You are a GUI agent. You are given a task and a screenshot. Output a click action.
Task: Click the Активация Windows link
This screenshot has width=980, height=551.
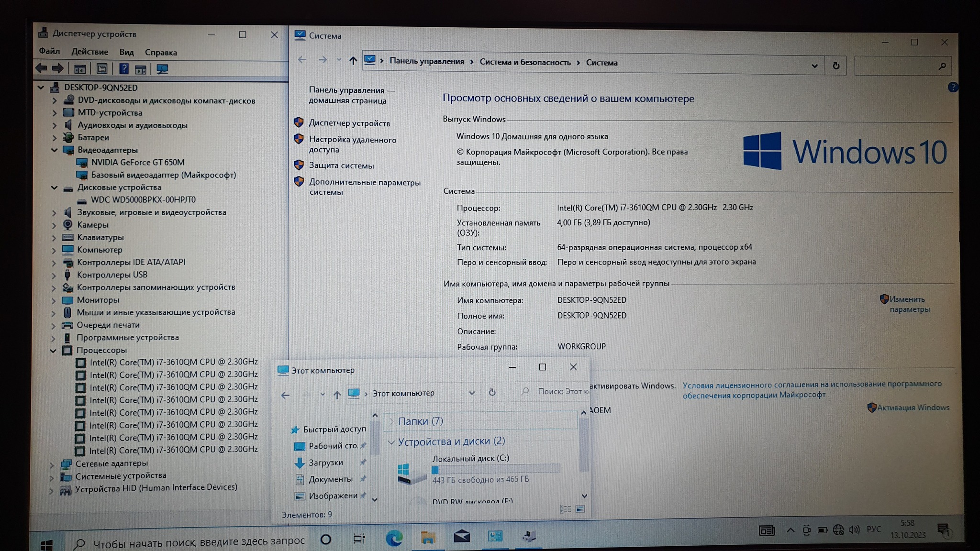pyautogui.click(x=913, y=408)
